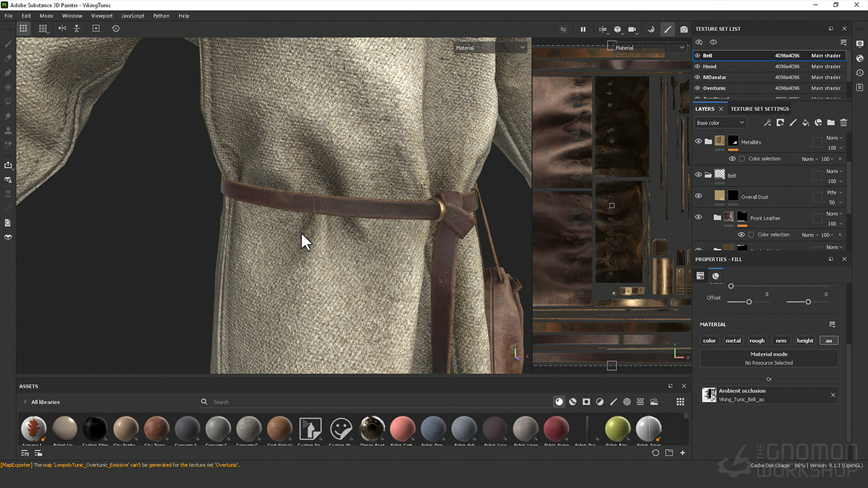Add a new folder in Layers panel
The height and width of the screenshot is (488, 868).
tap(831, 123)
